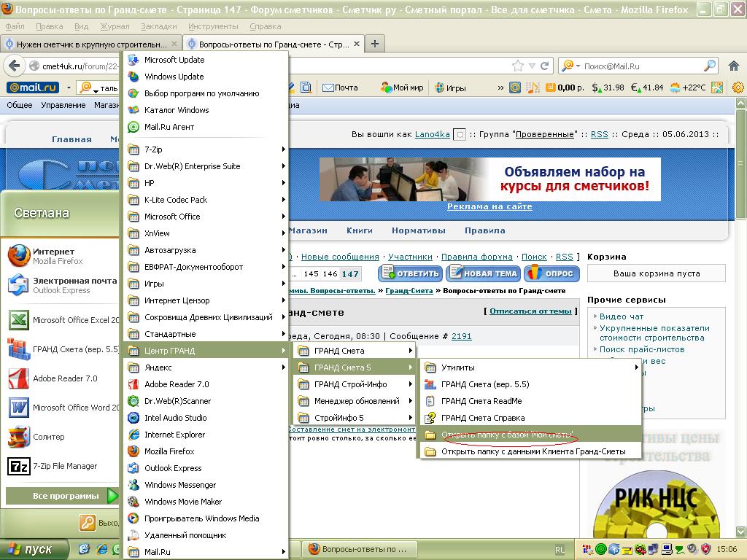Expand Microsoft Office program folder
Viewport: 747px width, 560px height.
pos(206,216)
